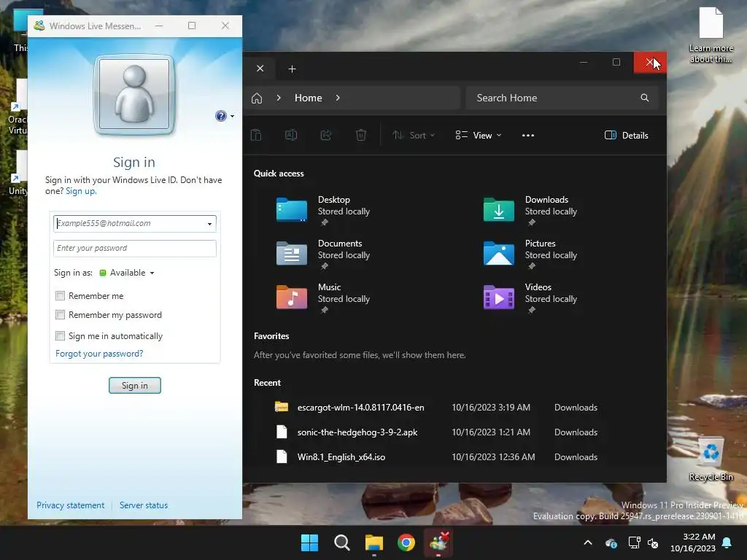
Task: Click the Messenger profile picture placeholder
Action: [134, 94]
